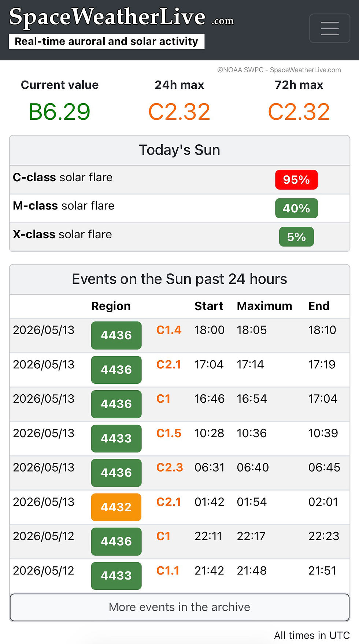The width and height of the screenshot is (359, 644).
Task: Click the current value B6.29
Action: click(59, 112)
